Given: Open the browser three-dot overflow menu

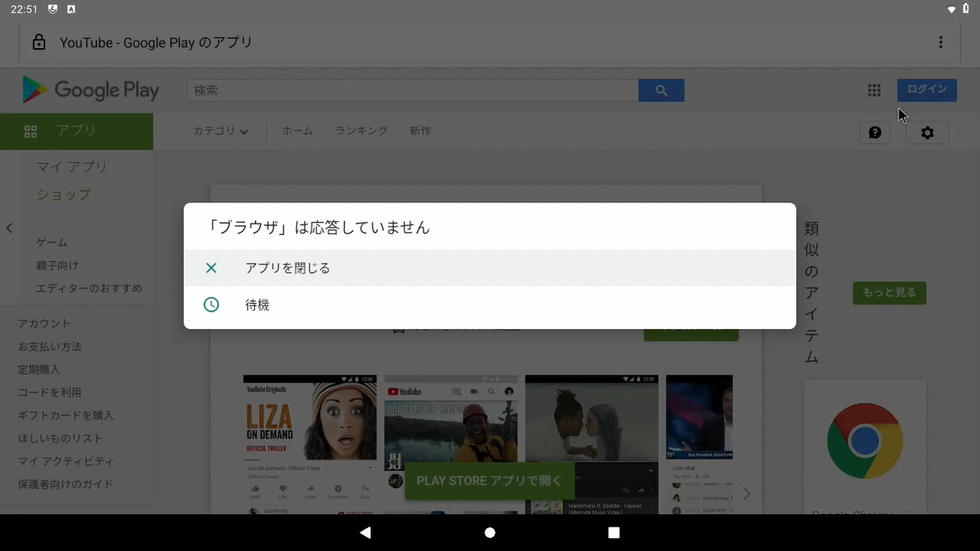Looking at the screenshot, I should (941, 42).
